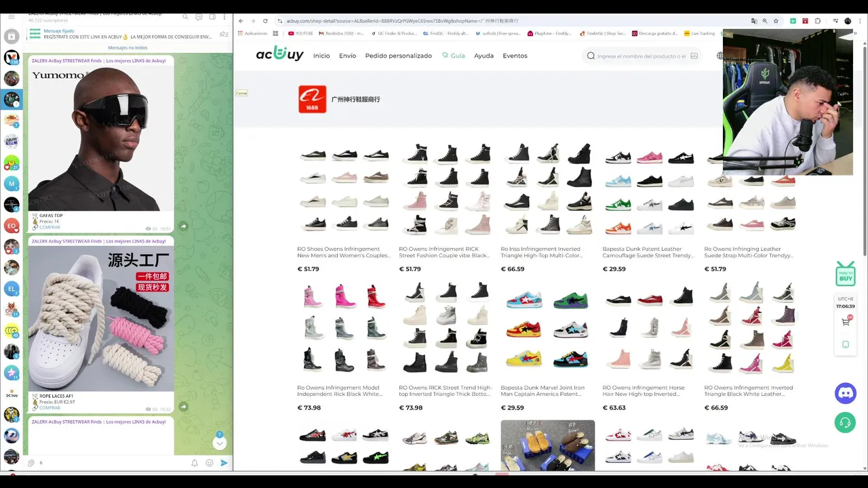The image size is (868, 488).
Task: Toggle Telegram side panel view
Action: [x=212, y=17]
